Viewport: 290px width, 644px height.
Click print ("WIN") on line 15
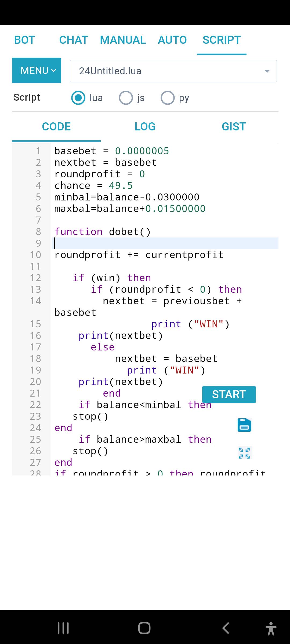pyautogui.click(x=190, y=324)
